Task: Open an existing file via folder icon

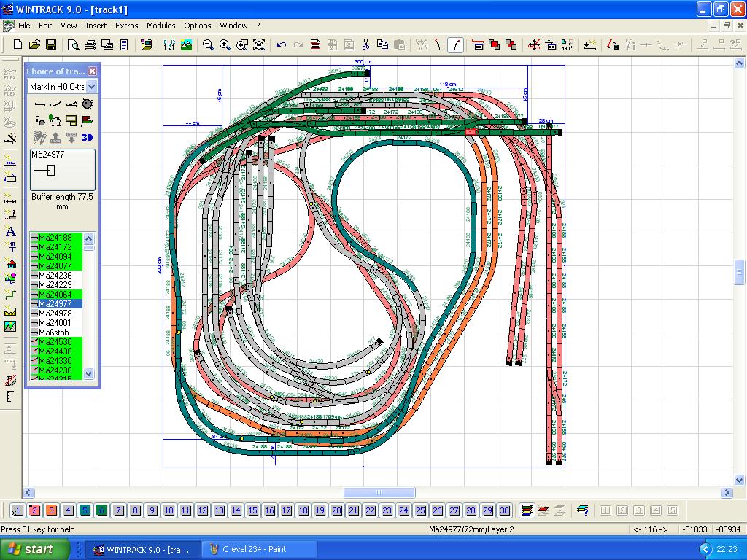Action: (34, 44)
